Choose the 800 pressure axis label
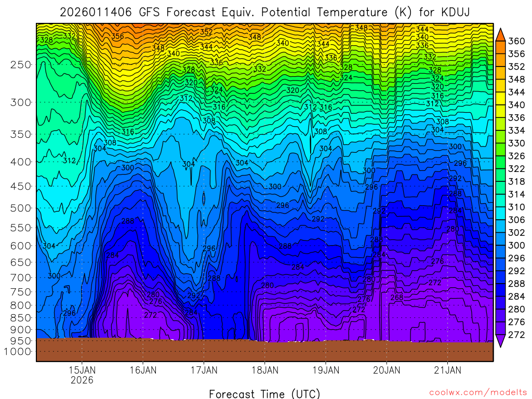Viewport: 532px width, 399px height. (21, 305)
